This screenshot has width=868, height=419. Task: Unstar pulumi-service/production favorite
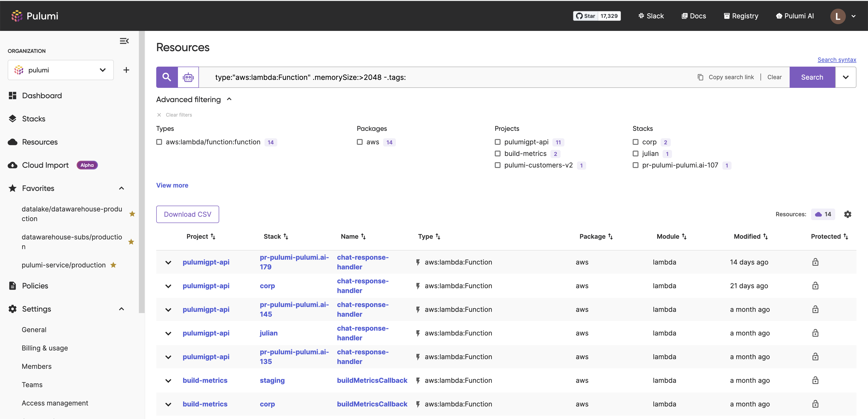113,265
